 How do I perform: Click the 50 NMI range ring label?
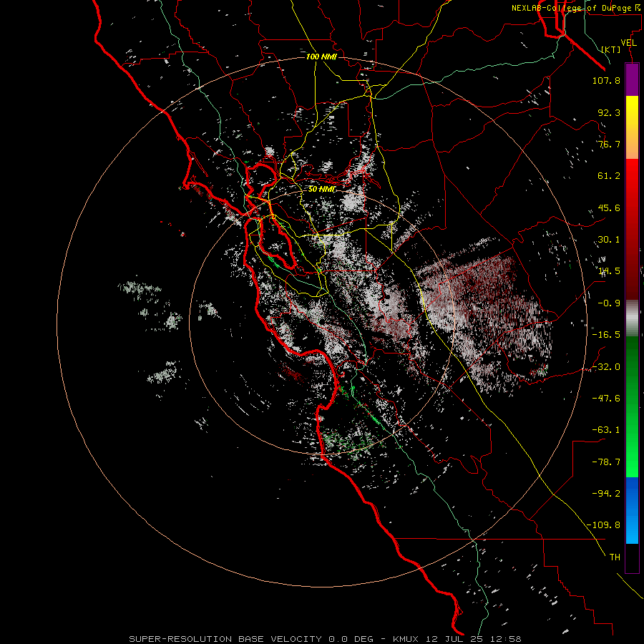[x=321, y=189]
